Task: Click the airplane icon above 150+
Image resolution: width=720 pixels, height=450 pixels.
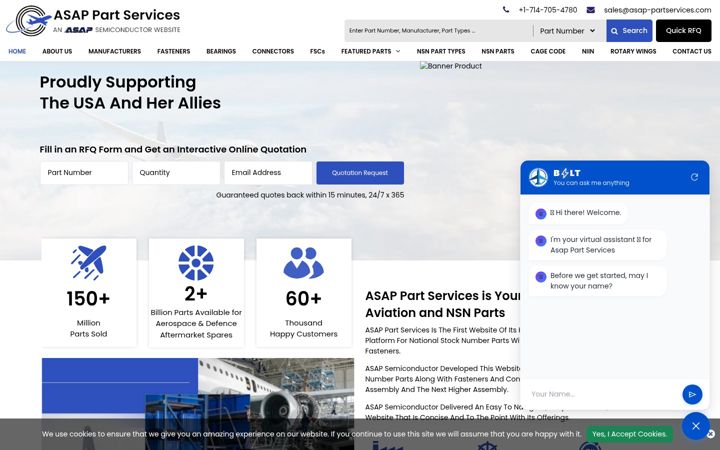Action: pos(89,263)
